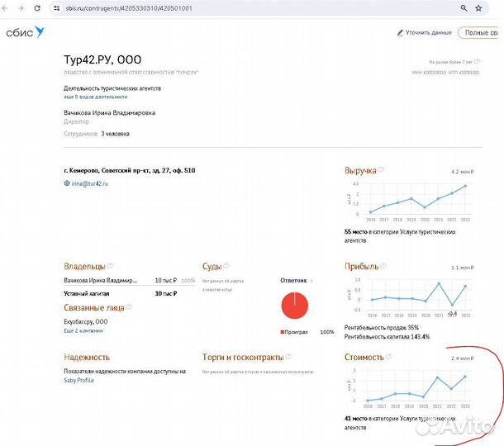
Task: Open the Связанные лица section heading
Action: (94, 308)
